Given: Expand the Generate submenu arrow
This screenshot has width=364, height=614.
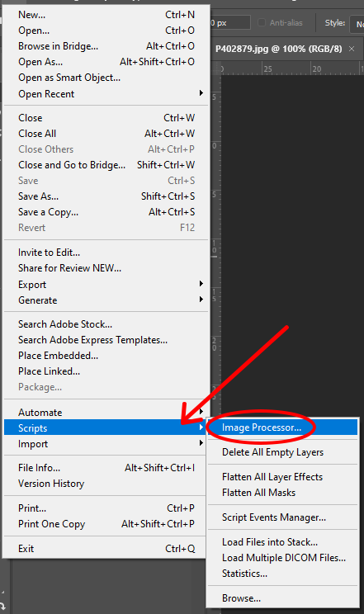Looking at the screenshot, I should point(201,300).
